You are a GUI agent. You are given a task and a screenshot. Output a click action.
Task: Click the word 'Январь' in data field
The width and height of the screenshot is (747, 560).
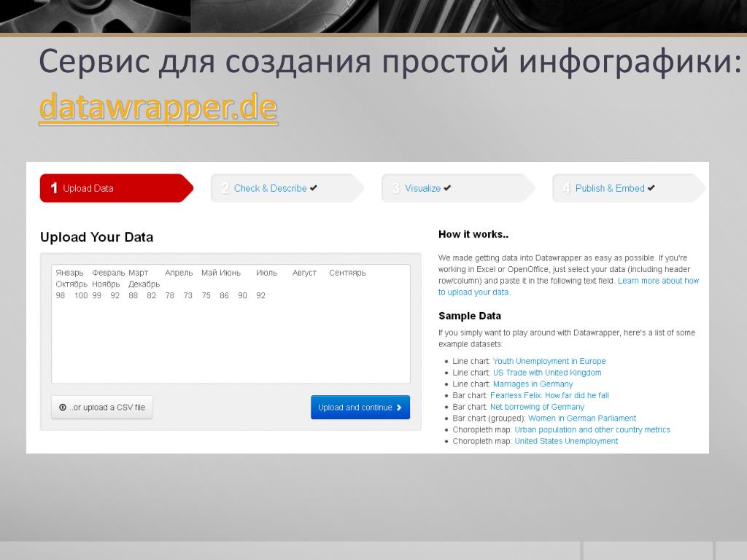[69, 273]
